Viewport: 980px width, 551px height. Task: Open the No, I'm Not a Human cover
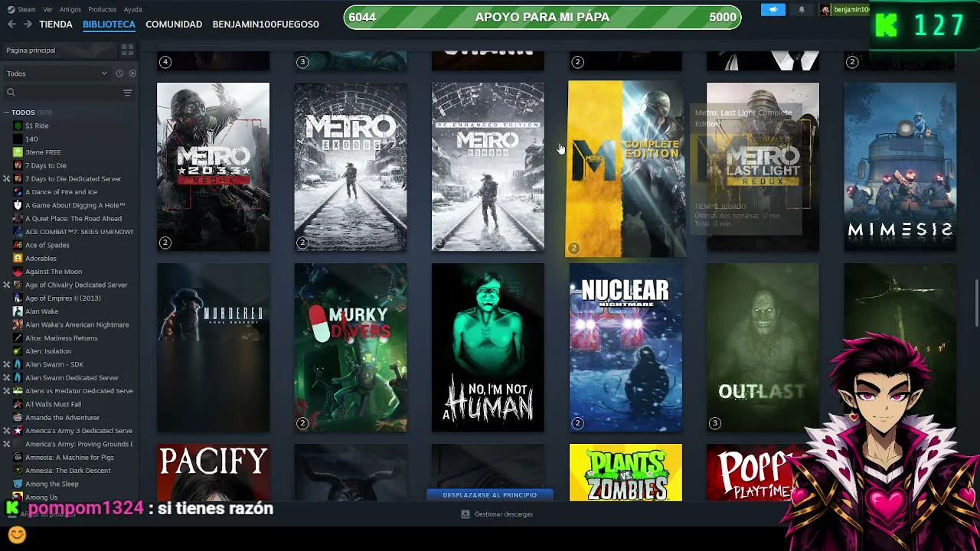(x=488, y=347)
